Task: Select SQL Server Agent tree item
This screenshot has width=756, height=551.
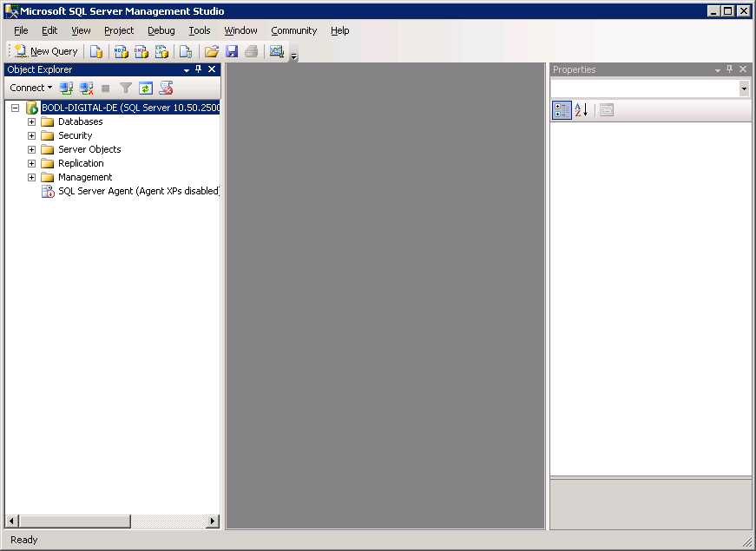Action: pyautogui.click(x=139, y=191)
